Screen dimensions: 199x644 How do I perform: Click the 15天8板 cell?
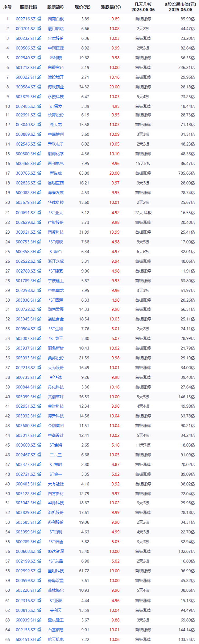click(143, 163)
